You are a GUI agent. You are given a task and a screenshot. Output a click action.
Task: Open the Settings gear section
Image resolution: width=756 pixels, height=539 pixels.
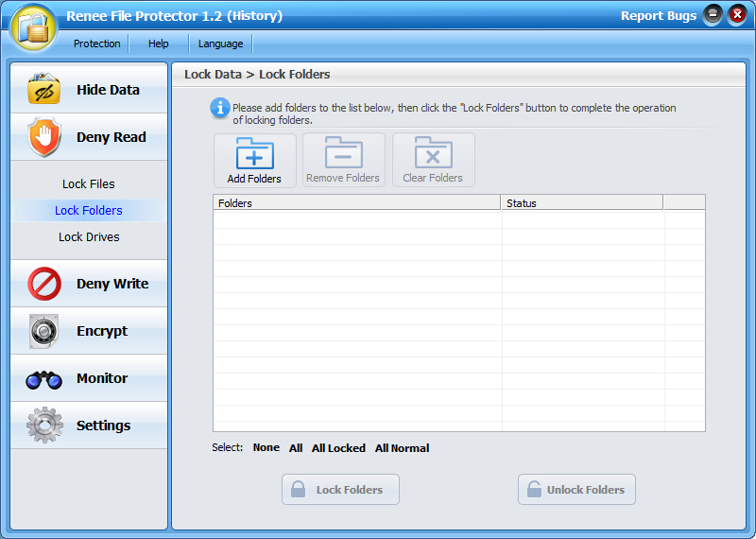tap(89, 426)
